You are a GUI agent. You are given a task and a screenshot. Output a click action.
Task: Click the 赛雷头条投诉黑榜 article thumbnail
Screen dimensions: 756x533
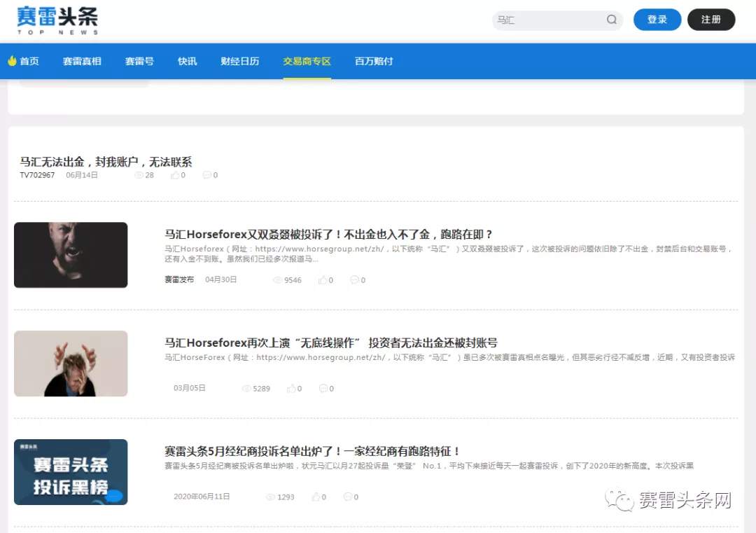pyautogui.click(x=70, y=472)
